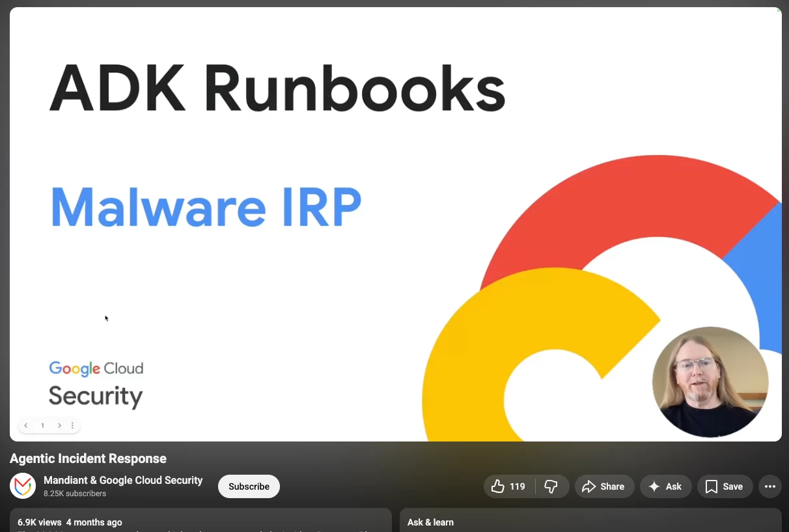Like the video with 119 likes
Image resolution: width=789 pixels, height=532 pixels.
point(509,486)
